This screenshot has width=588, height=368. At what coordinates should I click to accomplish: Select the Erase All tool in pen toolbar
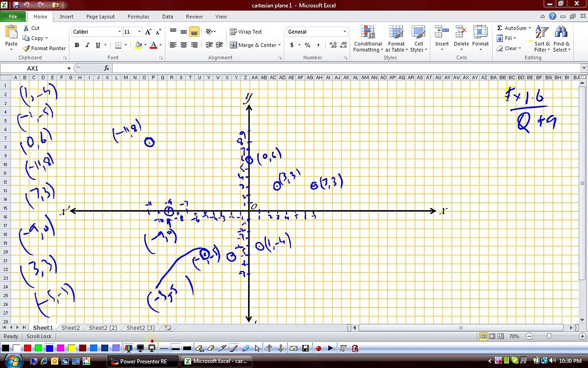(x=200, y=349)
